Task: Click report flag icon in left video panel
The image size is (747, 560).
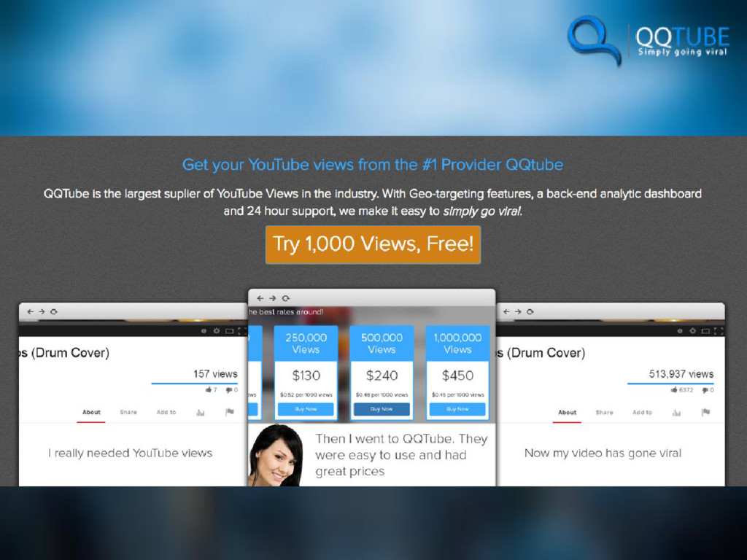Action: (x=230, y=412)
